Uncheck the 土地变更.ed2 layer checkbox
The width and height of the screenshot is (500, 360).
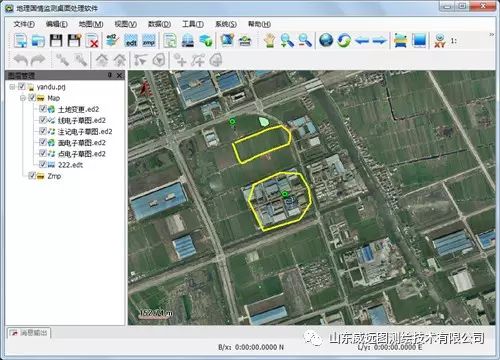tap(43, 109)
